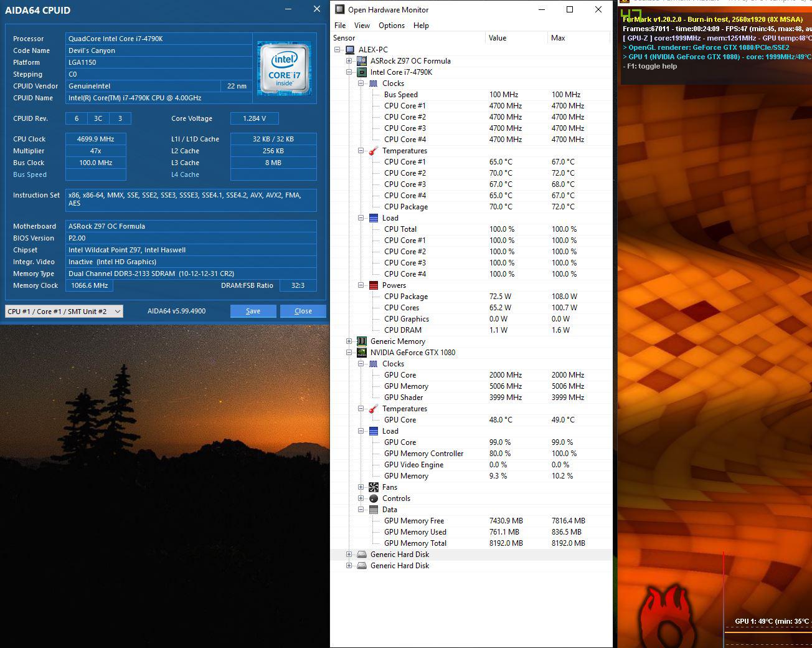Select the GPU Video Engine row
The height and width of the screenshot is (648, 812).
click(x=471, y=465)
